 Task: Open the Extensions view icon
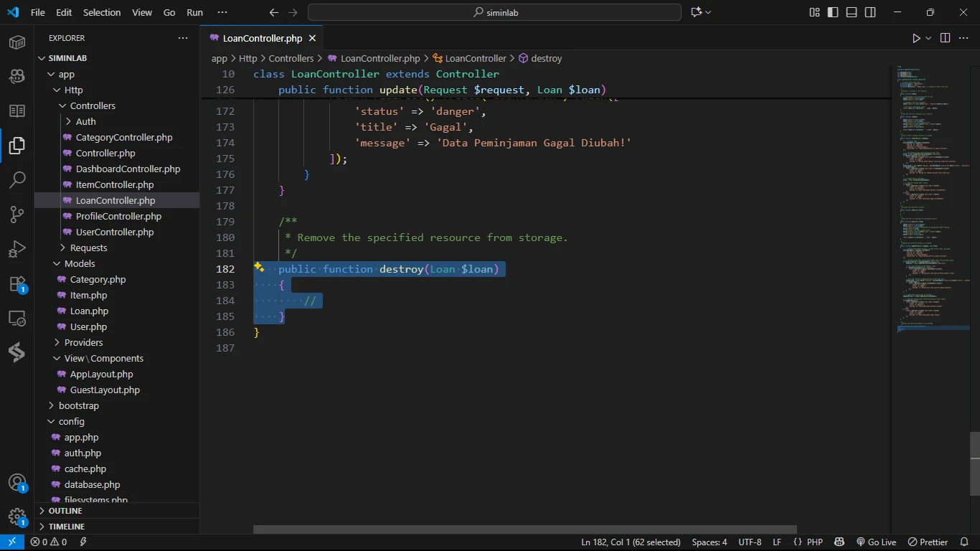pyautogui.click(x=17, y=284)
